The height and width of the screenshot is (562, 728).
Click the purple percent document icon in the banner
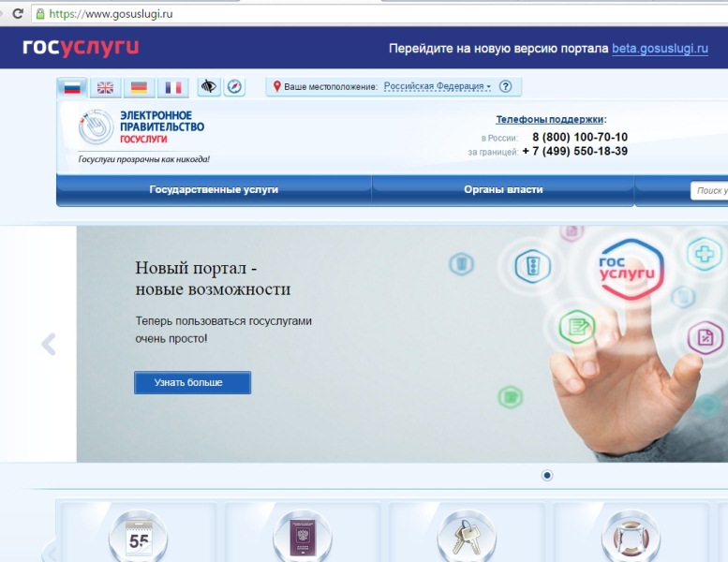[706, 337]
